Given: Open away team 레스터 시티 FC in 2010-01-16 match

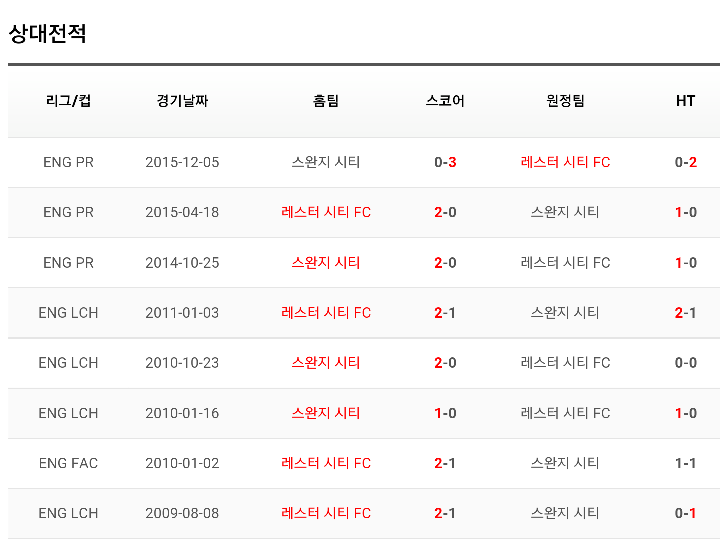Looking at the screenshot, I should [x=565, y=413].
